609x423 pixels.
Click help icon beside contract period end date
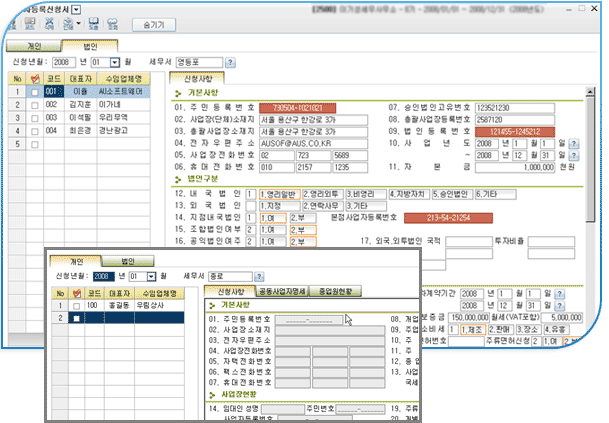[559, 306]
